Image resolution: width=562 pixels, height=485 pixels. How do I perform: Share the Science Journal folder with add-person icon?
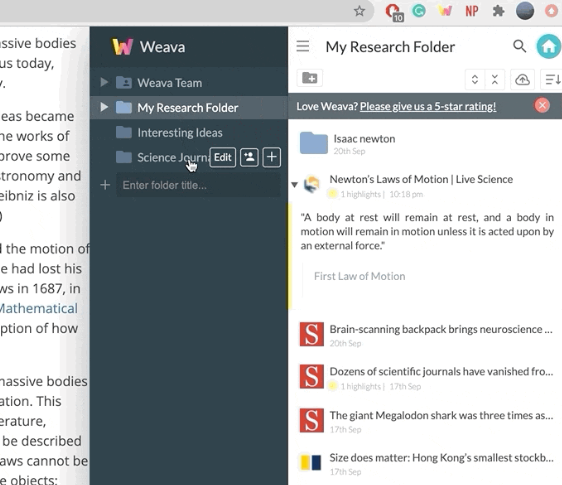click(249, 157)
